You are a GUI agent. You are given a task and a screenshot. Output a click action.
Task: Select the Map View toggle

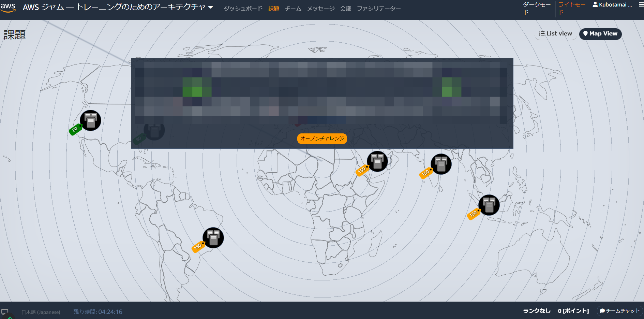pos(600,34)
